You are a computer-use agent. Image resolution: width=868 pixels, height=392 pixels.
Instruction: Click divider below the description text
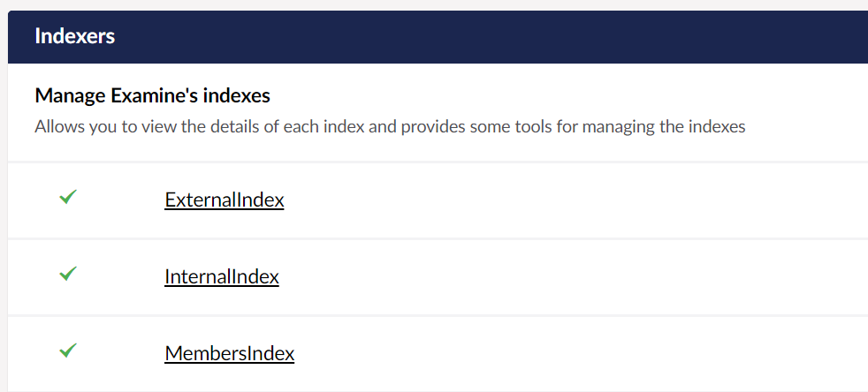438,162
